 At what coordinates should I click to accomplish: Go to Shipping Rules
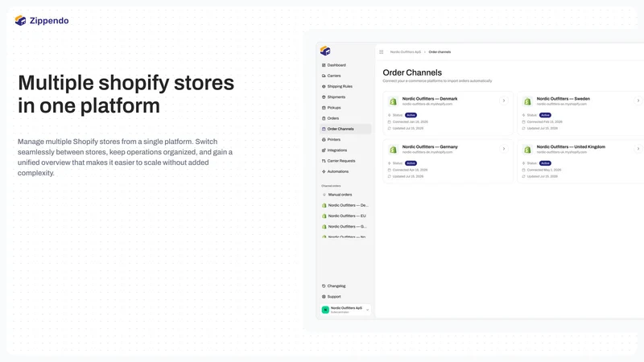345,86
